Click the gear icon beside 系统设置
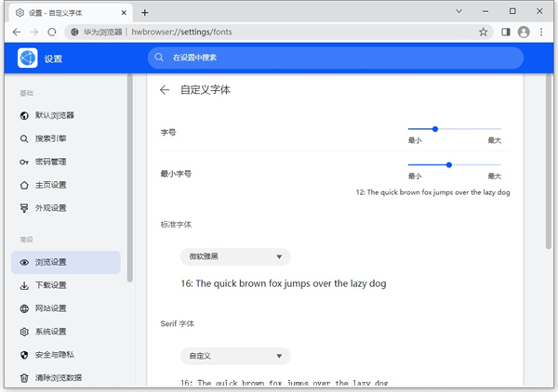 click(x=24, y=332)
